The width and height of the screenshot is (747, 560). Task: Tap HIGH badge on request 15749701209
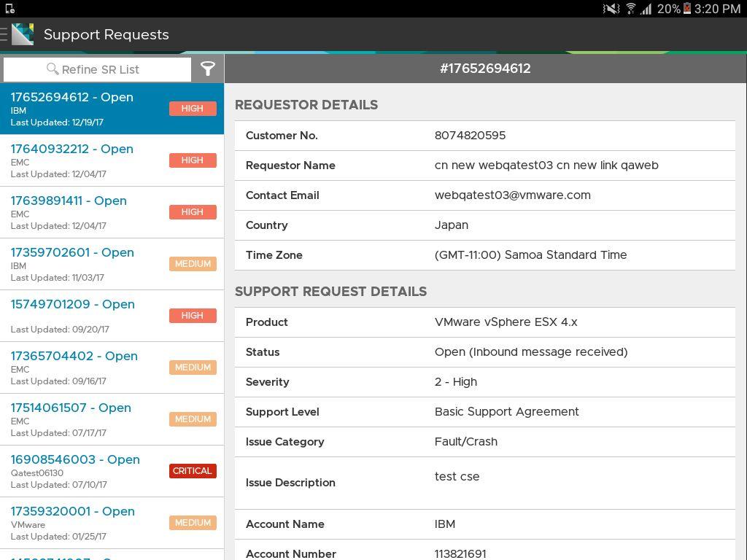click(193, 316)
